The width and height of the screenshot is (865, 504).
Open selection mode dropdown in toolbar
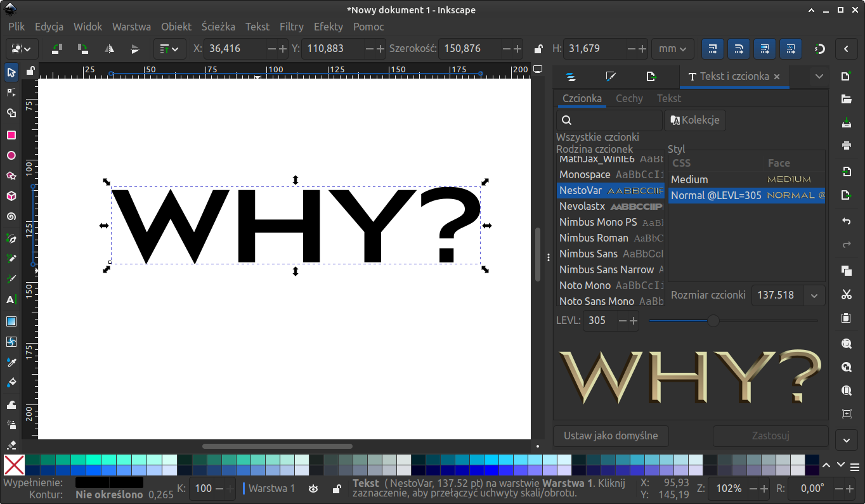pos(22,48)
